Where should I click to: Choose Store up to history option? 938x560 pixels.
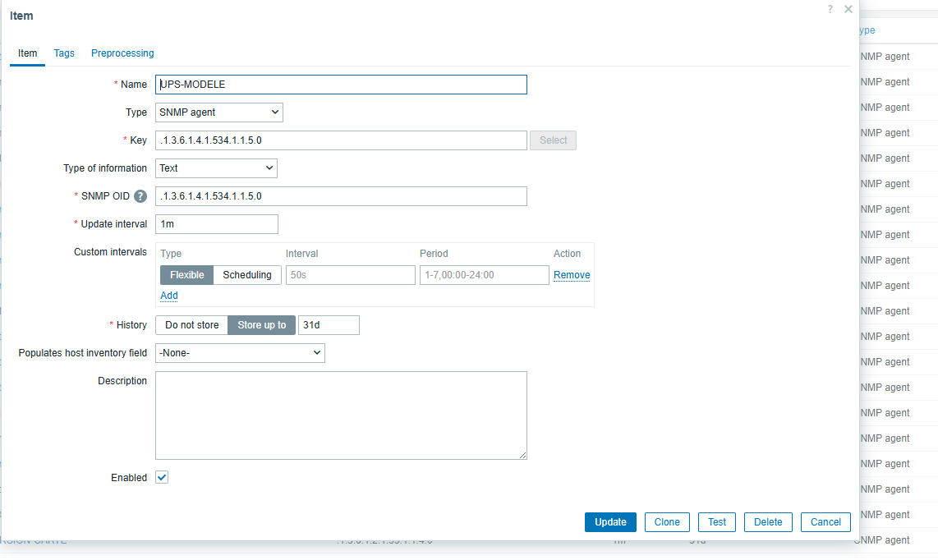pyautogui.click(x=262, y=325)
